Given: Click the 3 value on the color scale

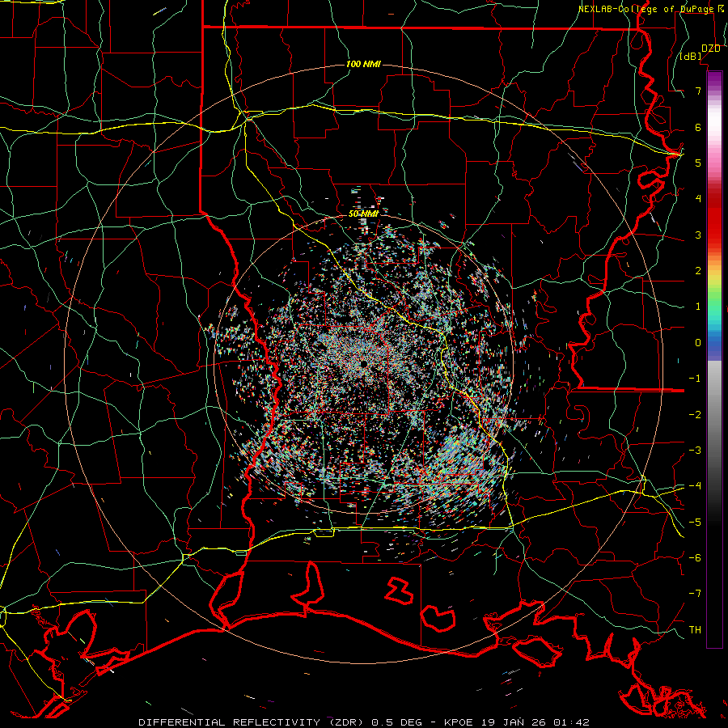Looking at the screenshot, I should pyautogui.click(x=698, y=235).
